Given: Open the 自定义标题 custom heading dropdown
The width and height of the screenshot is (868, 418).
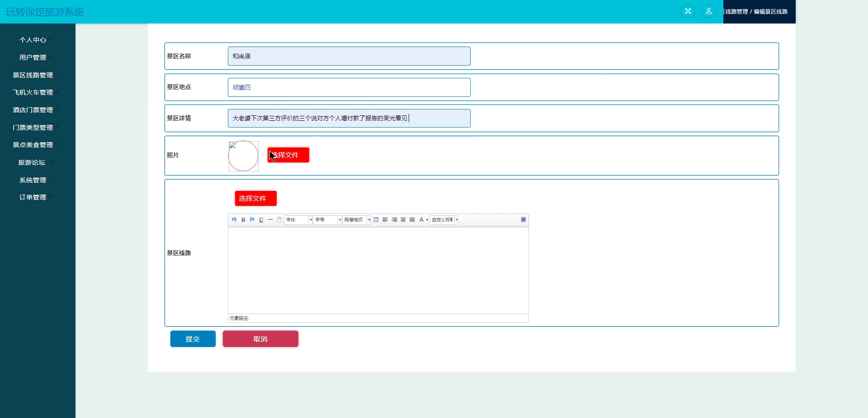Looking at the screenshot, I should pos(444,220).
